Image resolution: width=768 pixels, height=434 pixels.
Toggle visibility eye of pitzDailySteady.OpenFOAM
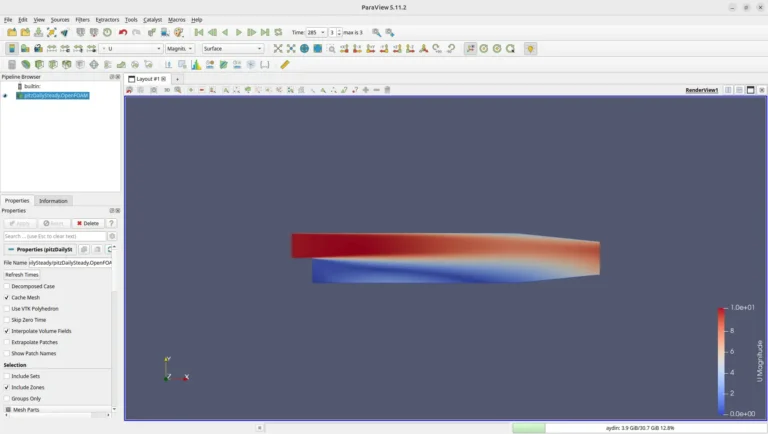tap(5, 96)
